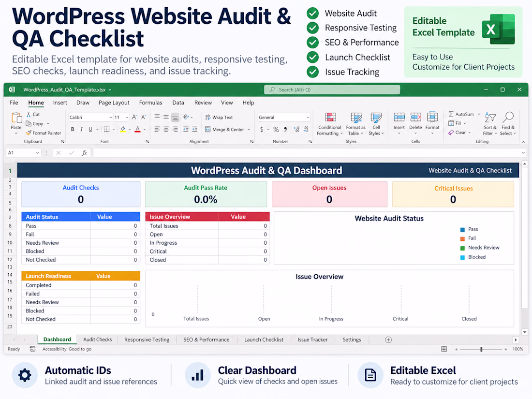The height and width of the screenshot is (399, 532).
Task: Open the Name Box dropdown showing A1
Action: [37, 153]
